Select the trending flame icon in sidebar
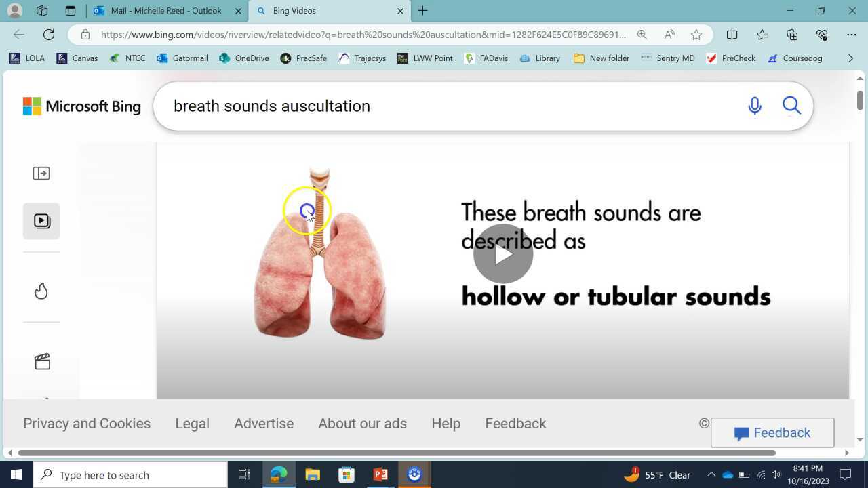The width and height of the screenshot is (868, 488). click(x=41, y=290)
